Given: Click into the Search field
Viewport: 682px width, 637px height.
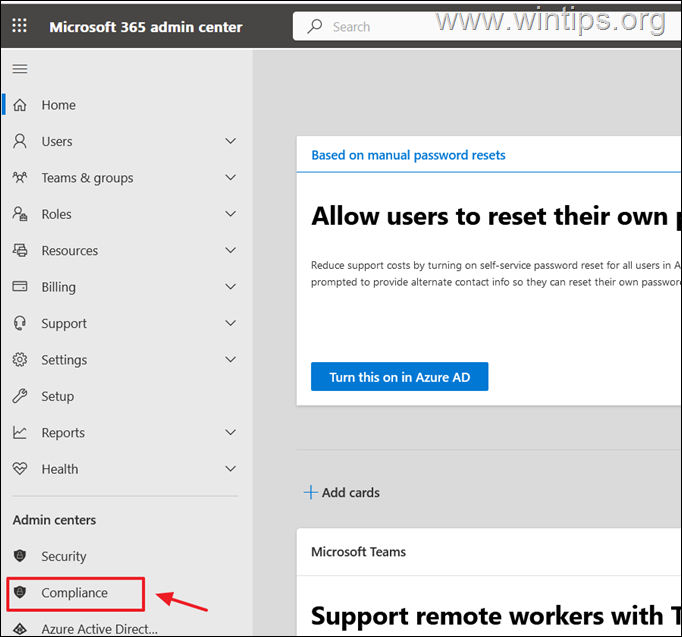Looking at the screenshot, I should (x=487, y=26).
